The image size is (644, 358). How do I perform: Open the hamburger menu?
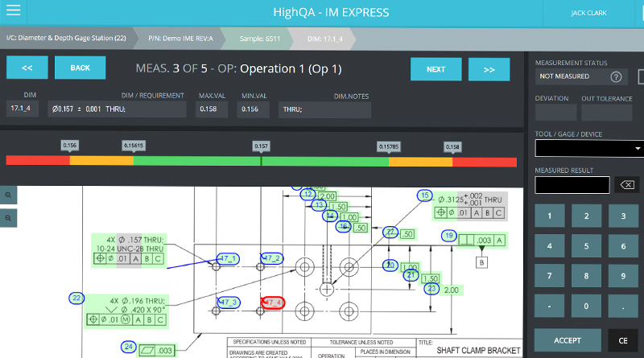point(13,10)
